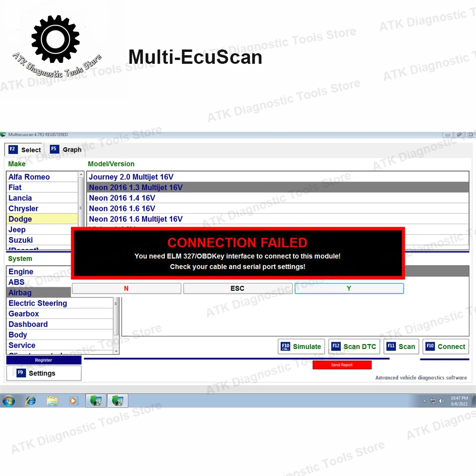Select Service system
Screen dimensions: 476x476
60,345
